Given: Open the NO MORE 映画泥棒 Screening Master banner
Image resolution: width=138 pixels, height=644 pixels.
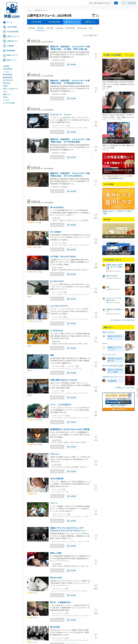Looking at the screenshot, I should point(118,402).
